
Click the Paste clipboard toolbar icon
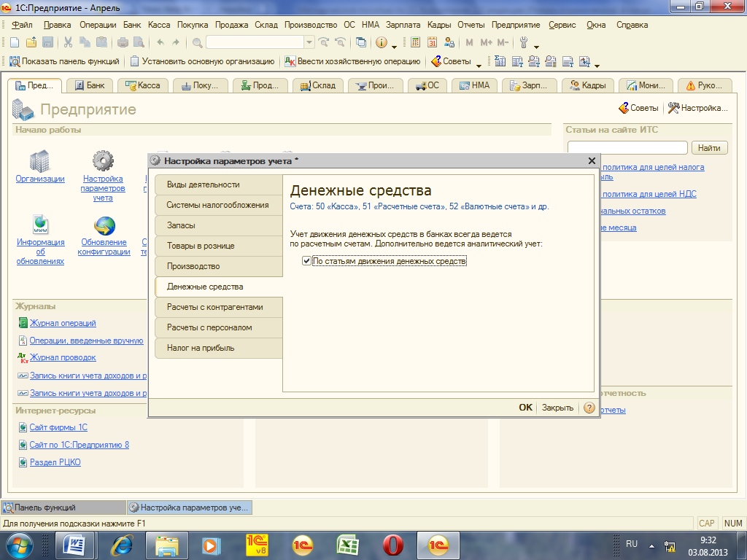[101, 42]
